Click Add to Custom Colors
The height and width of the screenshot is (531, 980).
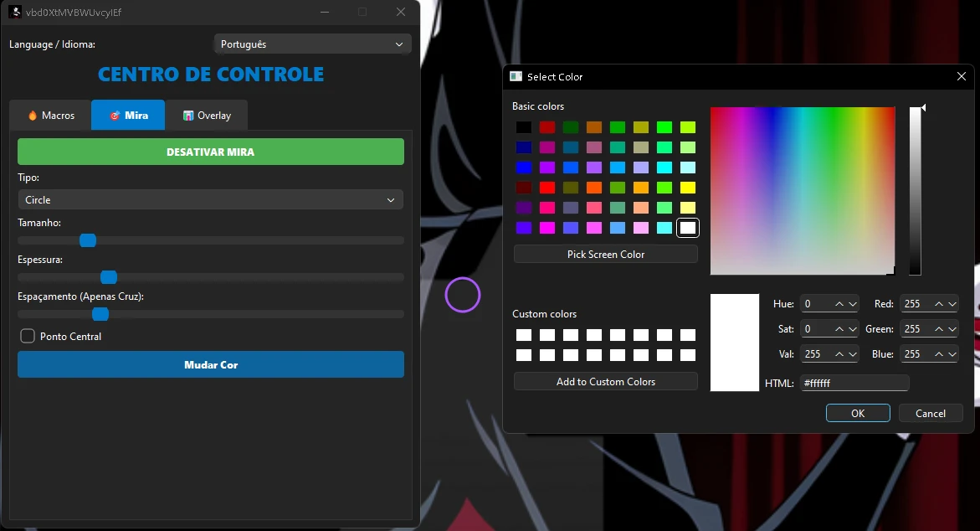(x=605, y=381)
